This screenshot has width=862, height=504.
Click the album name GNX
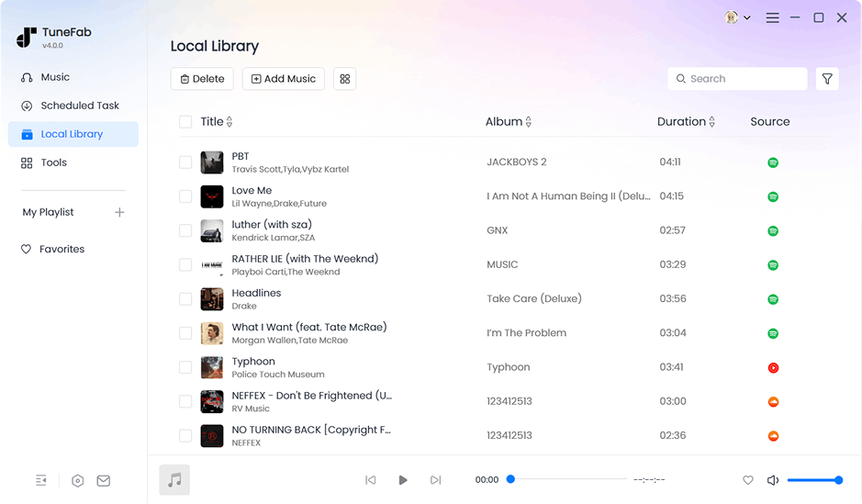click(x=497, y=230)
